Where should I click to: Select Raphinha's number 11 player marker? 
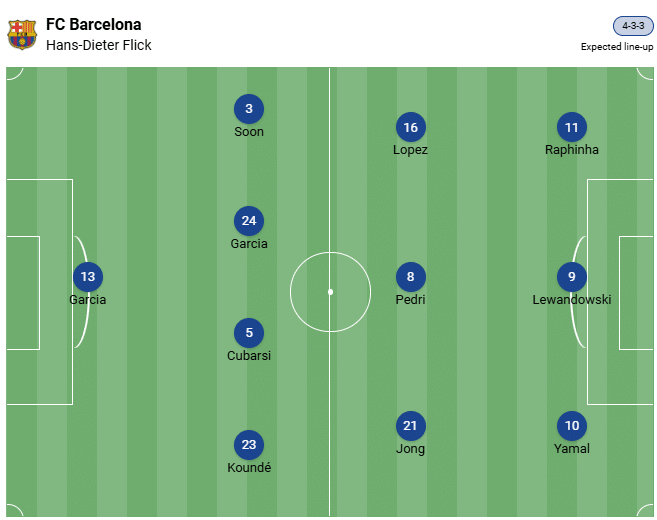click(x=572, y=127)
